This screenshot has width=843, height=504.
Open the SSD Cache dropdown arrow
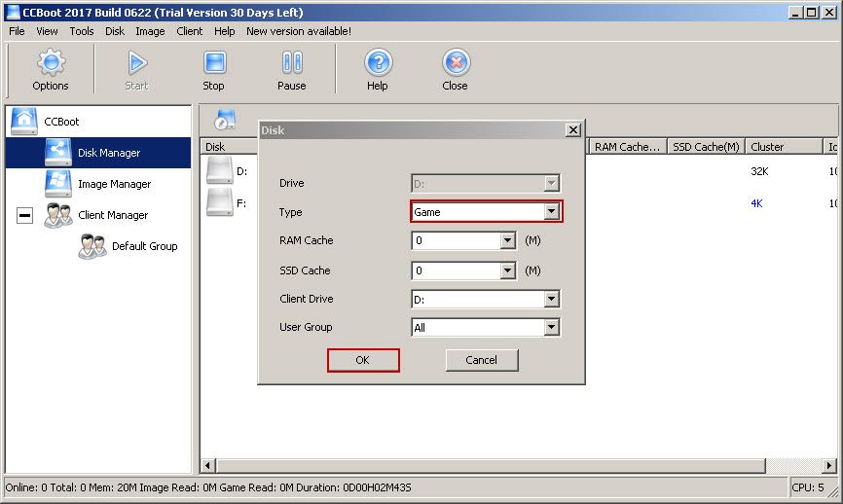508,270
